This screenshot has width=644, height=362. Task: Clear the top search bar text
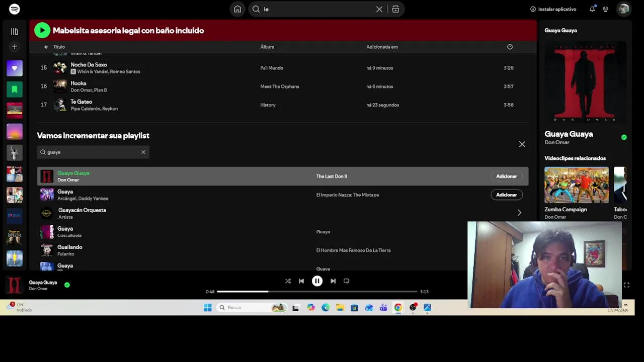[379, 9]
